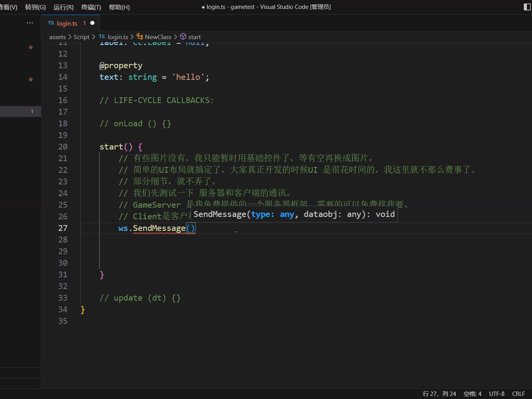
Task: Click the // LIFE-CYCLE CALLBACKS: comment
Action: (157, 100)
